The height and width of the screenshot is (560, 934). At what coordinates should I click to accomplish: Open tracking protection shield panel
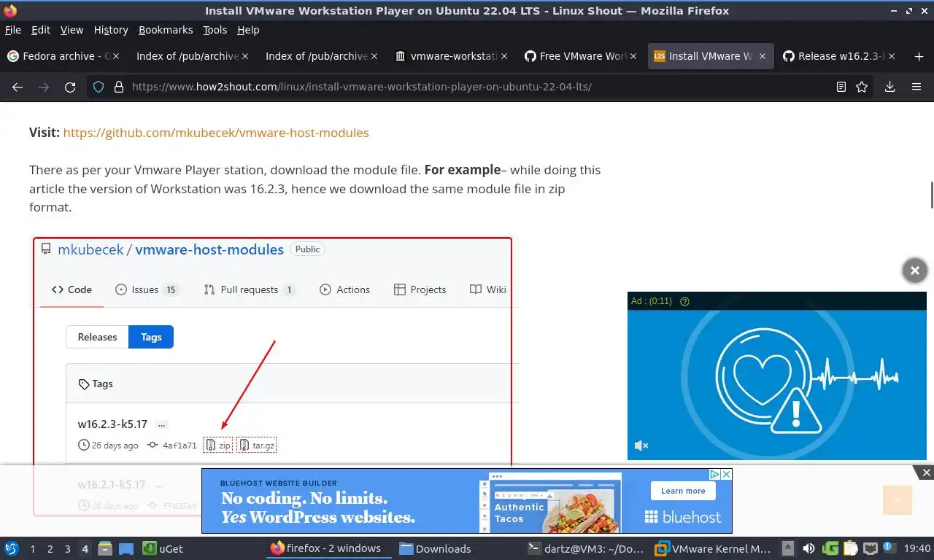[x=100, y=87]
